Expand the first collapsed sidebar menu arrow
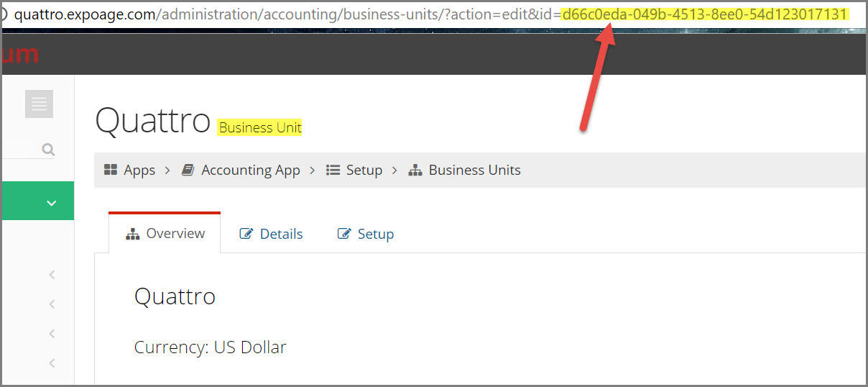This screenshot has height=387, width=868. (x=52, y=275)
